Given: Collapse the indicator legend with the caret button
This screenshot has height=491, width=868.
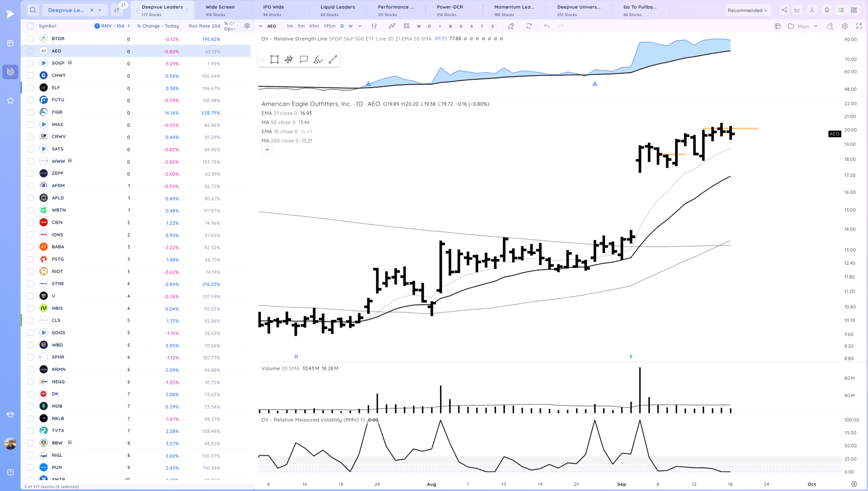Looking at the screenshot, I should pos(267,150).
